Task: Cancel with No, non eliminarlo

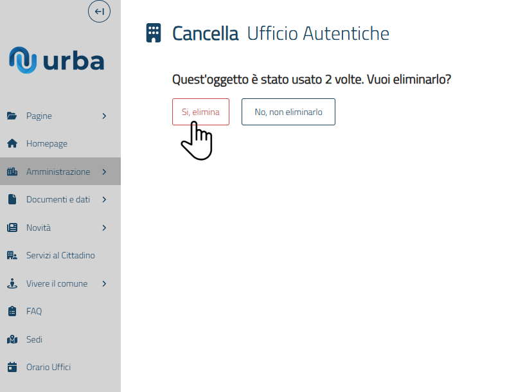Action: tap(288, 112)
